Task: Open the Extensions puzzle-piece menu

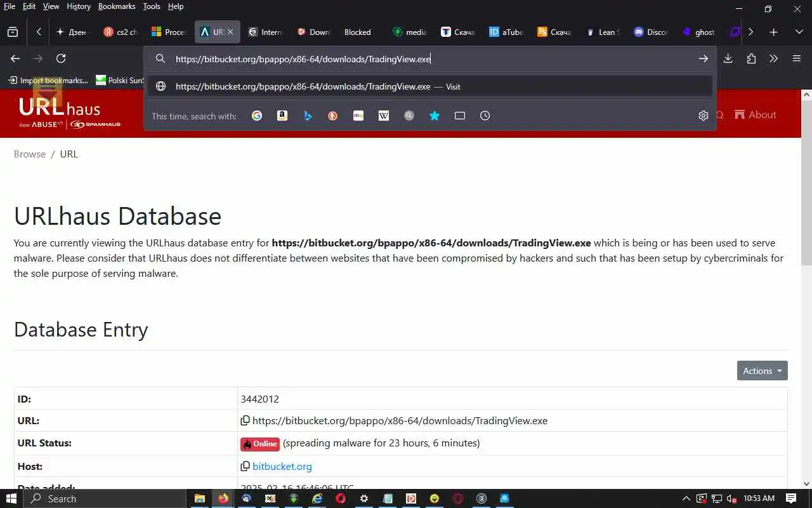Action: (751, 58)
